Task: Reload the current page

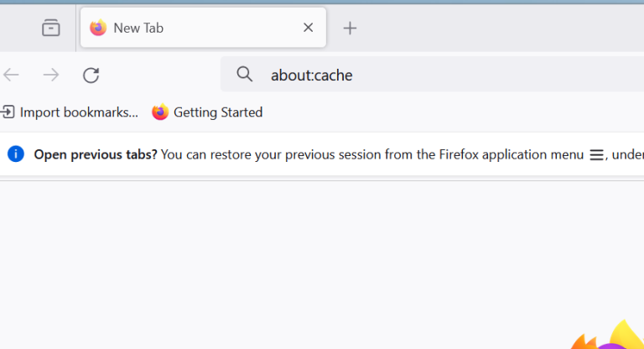Action: (x=91, y=75)
